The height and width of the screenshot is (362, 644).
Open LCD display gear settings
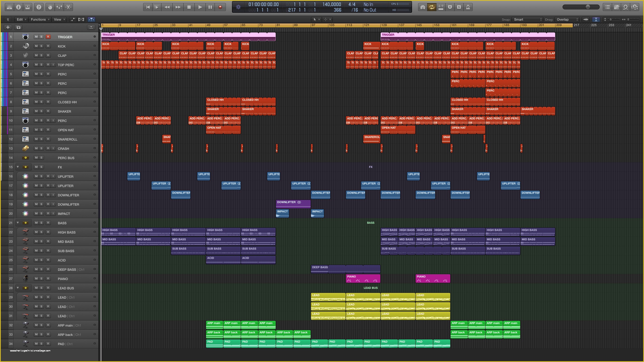coord(238,7)
